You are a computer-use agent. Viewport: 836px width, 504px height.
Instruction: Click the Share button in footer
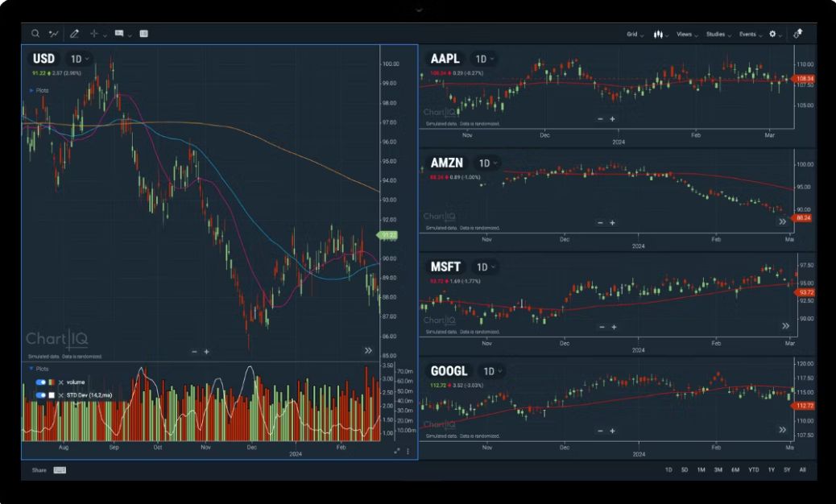(39, 470)
